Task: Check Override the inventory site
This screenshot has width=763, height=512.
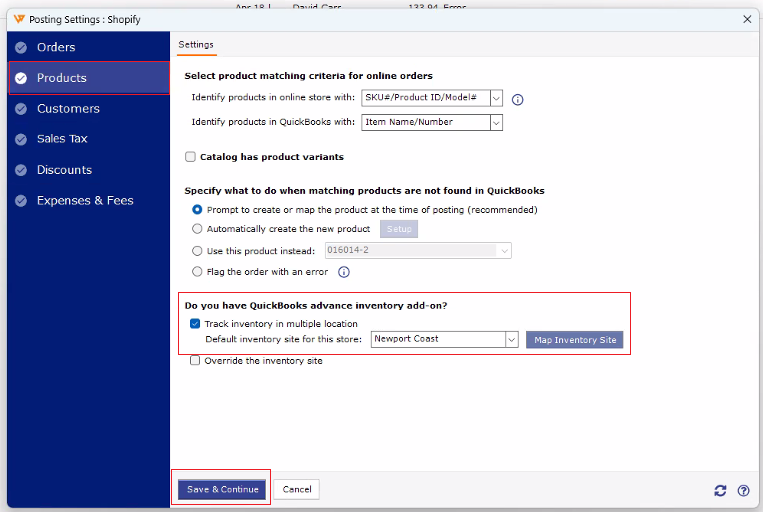Action: click(195, 361)
